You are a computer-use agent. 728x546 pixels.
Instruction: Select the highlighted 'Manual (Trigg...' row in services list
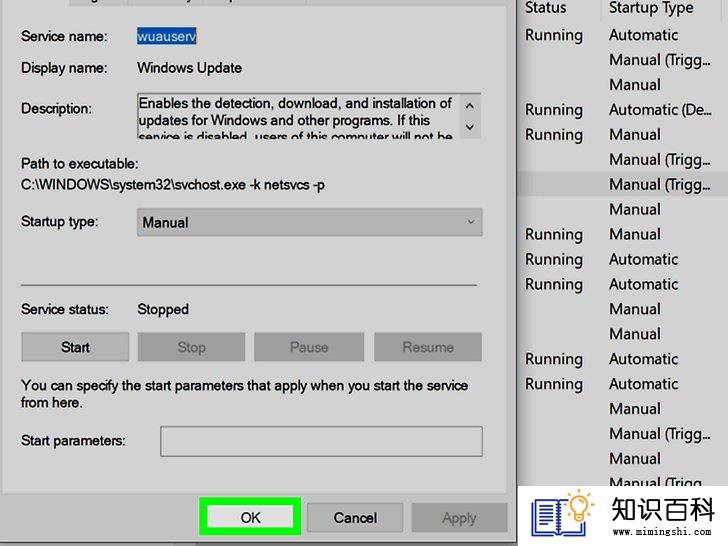[x=622, y=184]
